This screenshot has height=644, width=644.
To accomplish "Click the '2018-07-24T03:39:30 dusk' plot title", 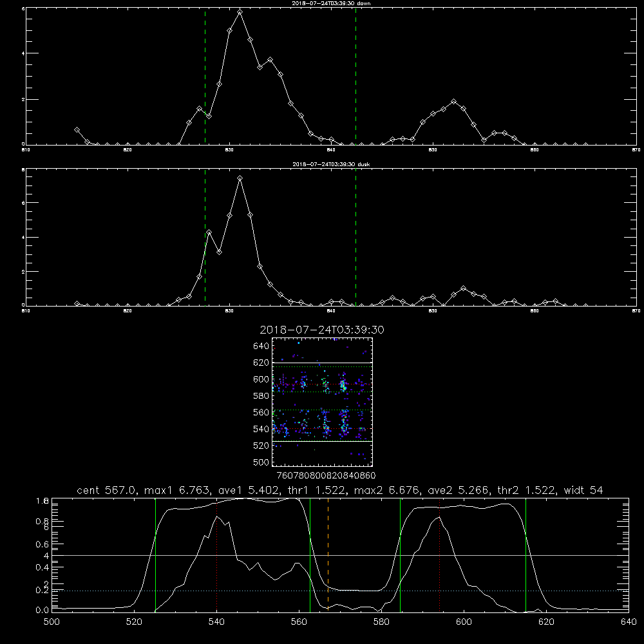I will pyautogui.click(x=331, y=164).
